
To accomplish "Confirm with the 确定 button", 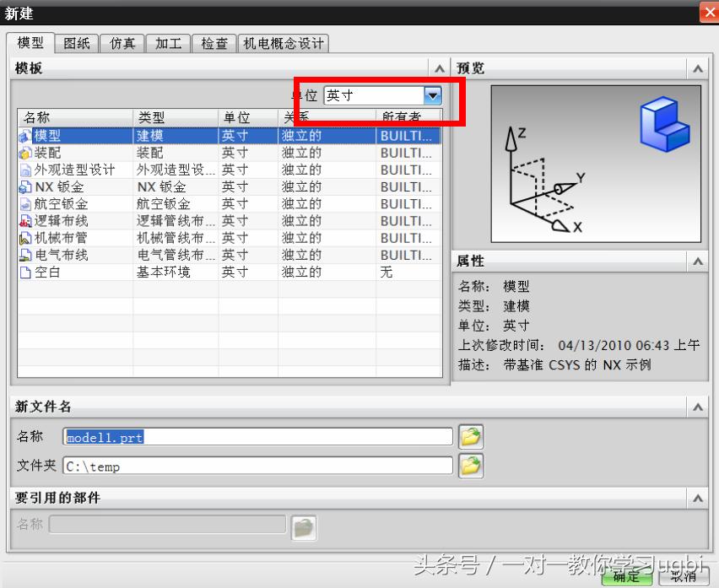I will 625,580.
